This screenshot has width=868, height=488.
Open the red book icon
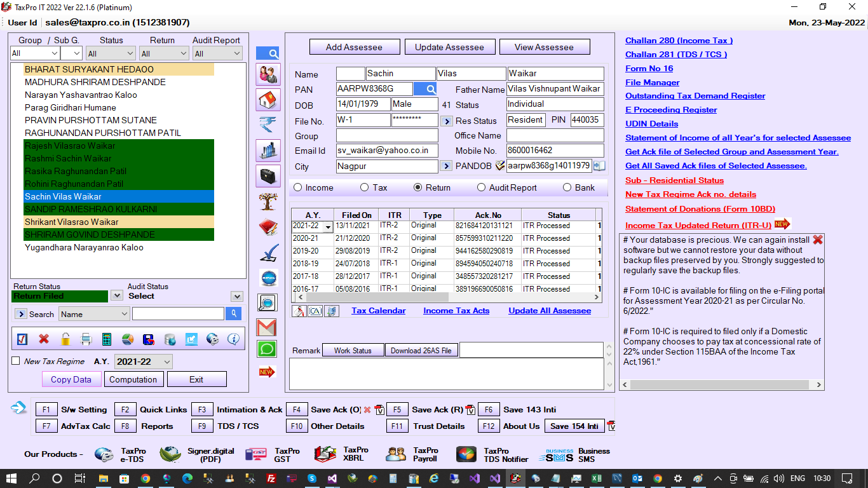point(268,227)
